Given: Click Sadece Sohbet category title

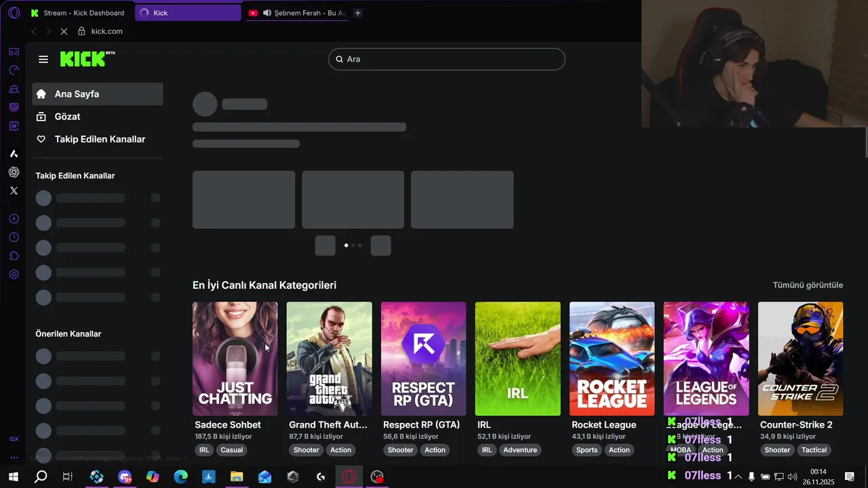Looking at the screenshot, I should [228, 425].
